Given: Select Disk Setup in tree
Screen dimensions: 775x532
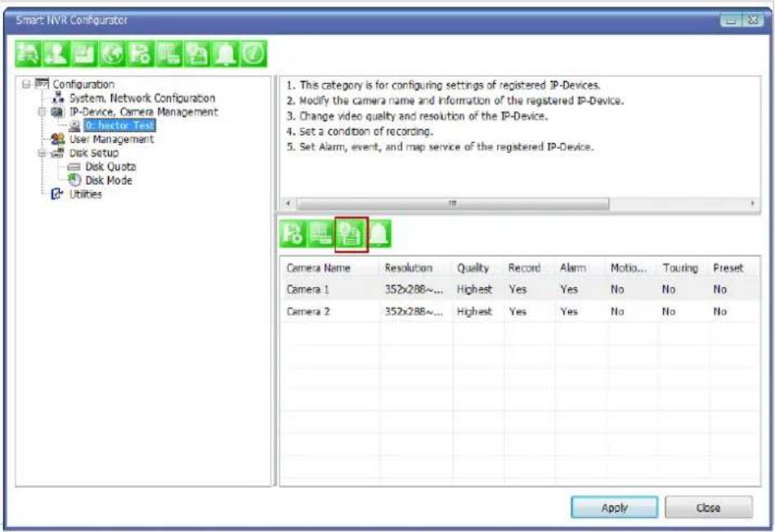Looking at the screenshot, I should click(94, 153).
